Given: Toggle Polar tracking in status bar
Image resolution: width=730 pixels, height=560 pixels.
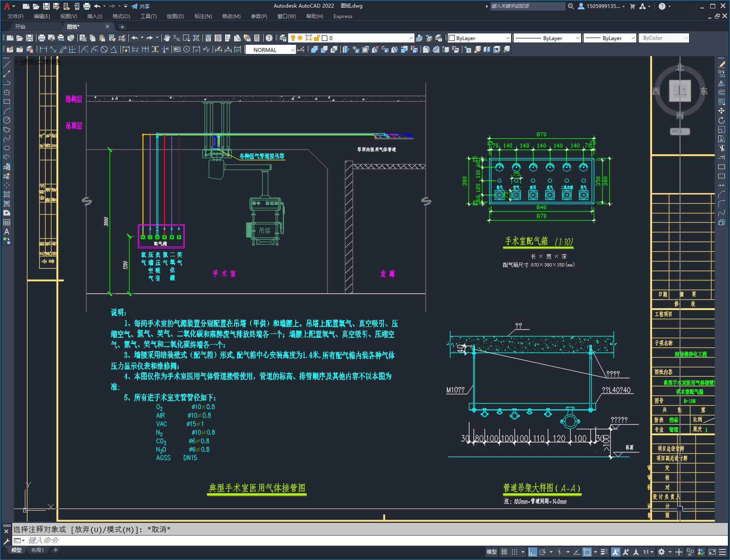Looking at the screenshot, I should coord(543,552).
